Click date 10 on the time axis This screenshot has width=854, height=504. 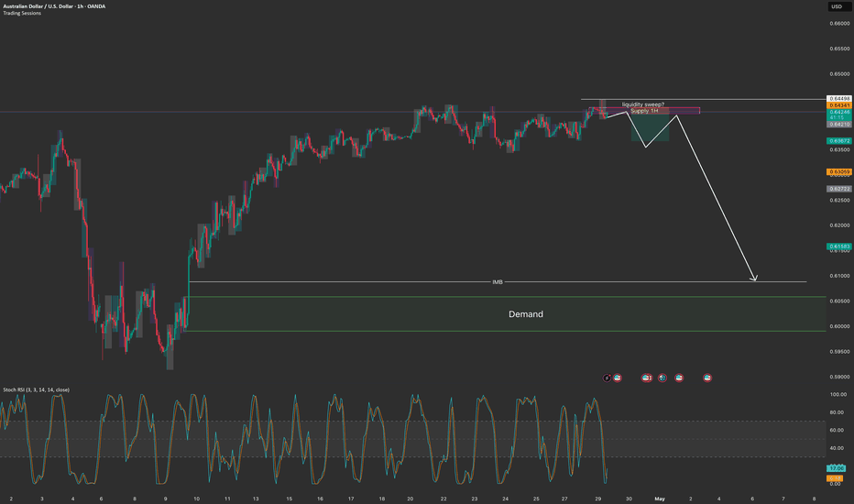coord(197,499)
